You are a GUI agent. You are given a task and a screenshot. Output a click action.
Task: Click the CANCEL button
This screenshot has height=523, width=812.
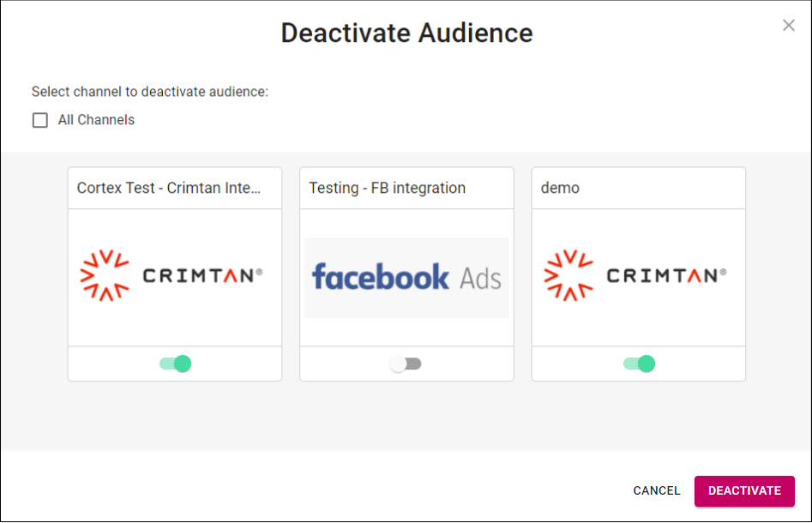(x=657, y=491)
